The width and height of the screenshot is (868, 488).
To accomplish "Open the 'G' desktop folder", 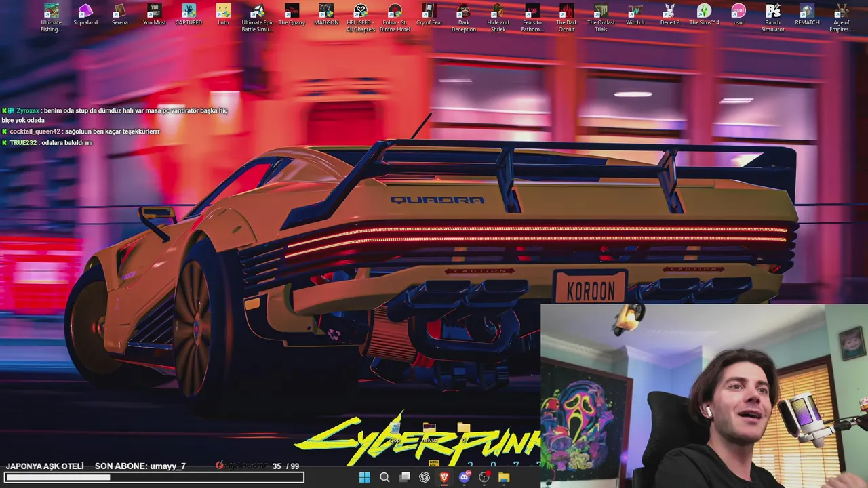I will point(464,431).
